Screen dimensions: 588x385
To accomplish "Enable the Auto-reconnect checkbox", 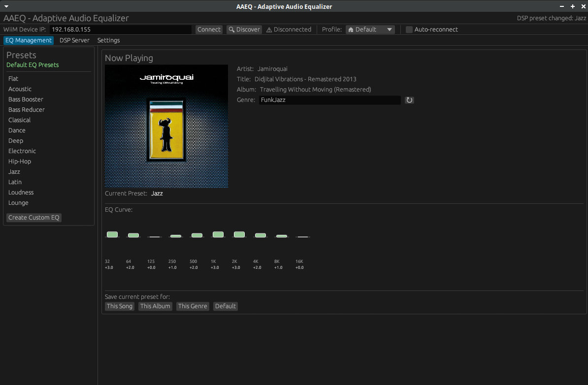I will coord(409,30).
